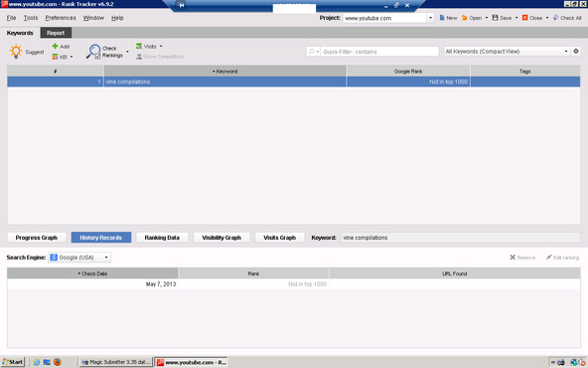Expand the KEI dropdown arrow
This screenshot has height=368, width=588.
pos(72,57)
